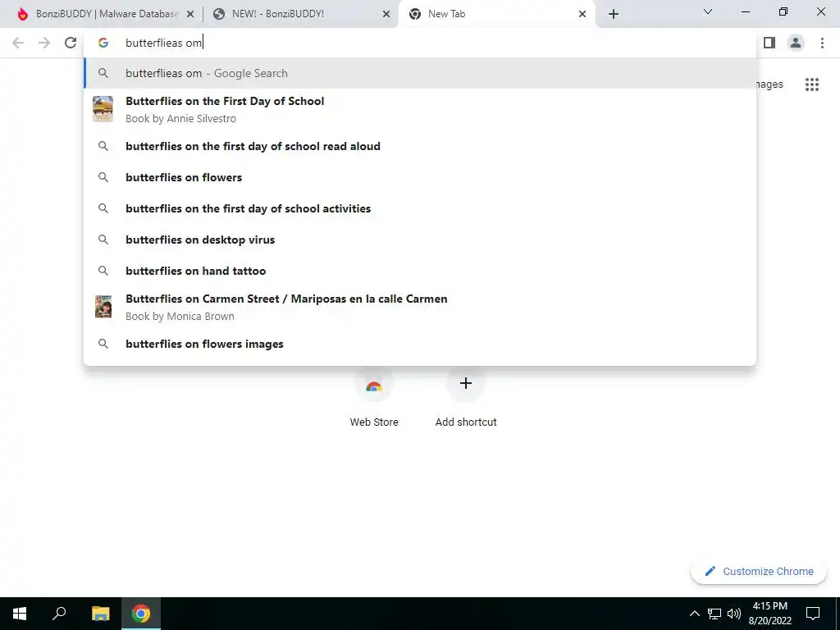Open File Explorer from the taskbar
840x630 pixels.
click(x=100, y=614)
